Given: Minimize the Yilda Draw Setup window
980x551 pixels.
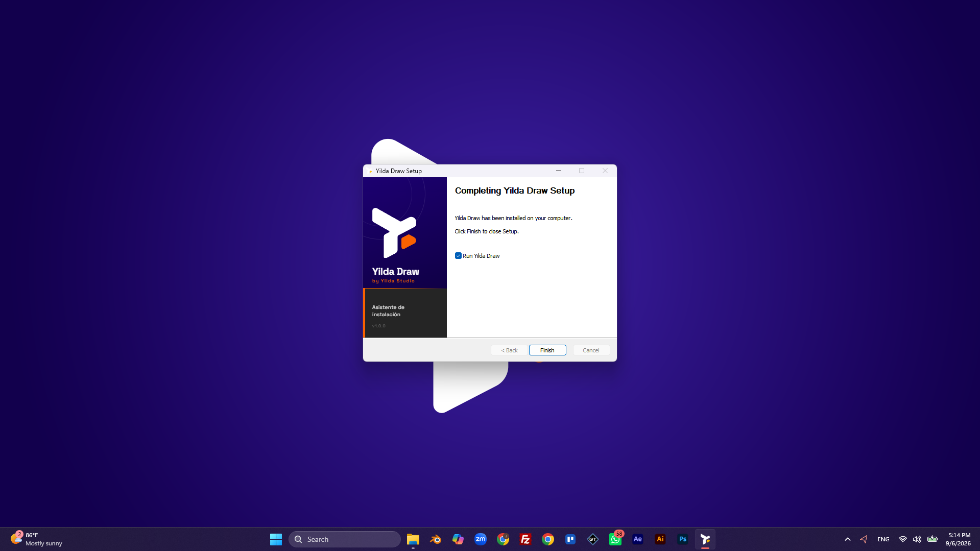Looking at the screenshot, I should point(558,171).
